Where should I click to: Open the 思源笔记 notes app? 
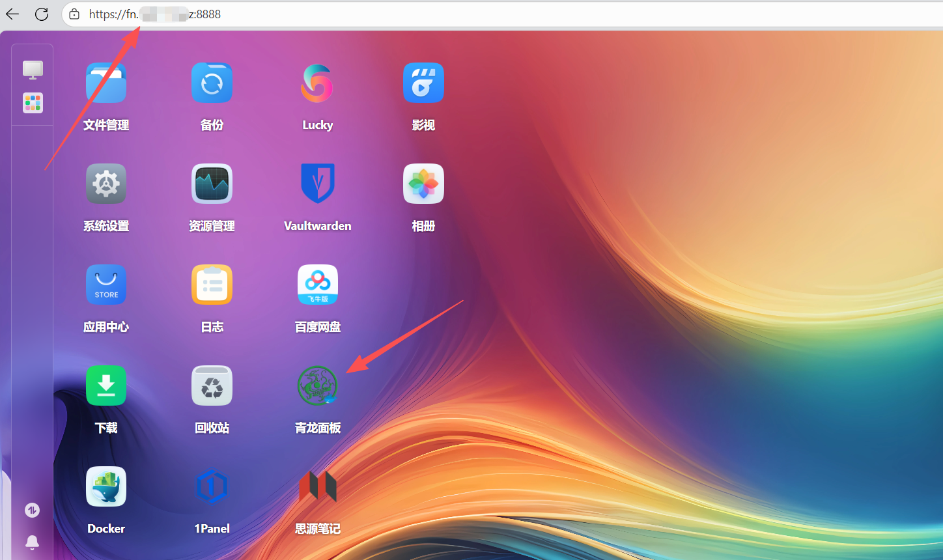tap(317, 486)
